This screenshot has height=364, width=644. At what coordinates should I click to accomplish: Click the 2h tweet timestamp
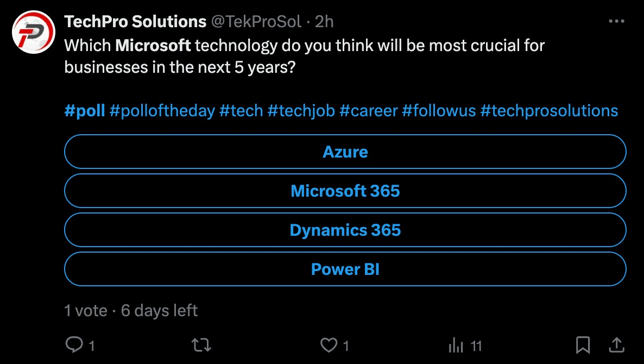326,21
